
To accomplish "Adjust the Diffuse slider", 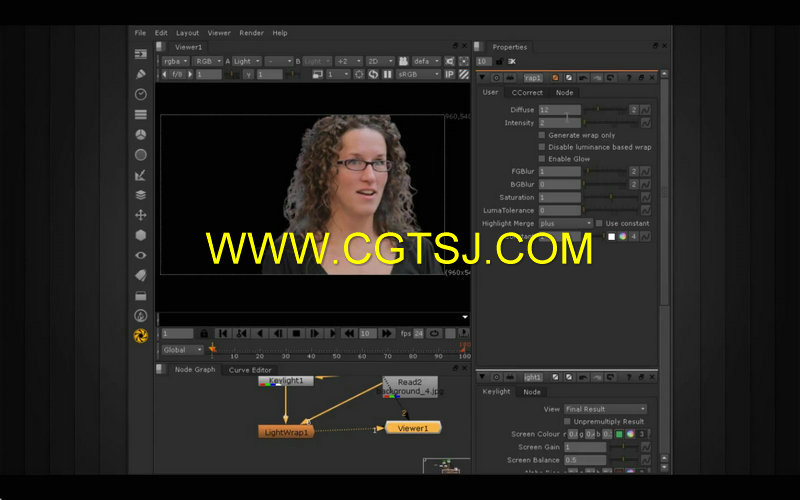I will pos(605,110).
